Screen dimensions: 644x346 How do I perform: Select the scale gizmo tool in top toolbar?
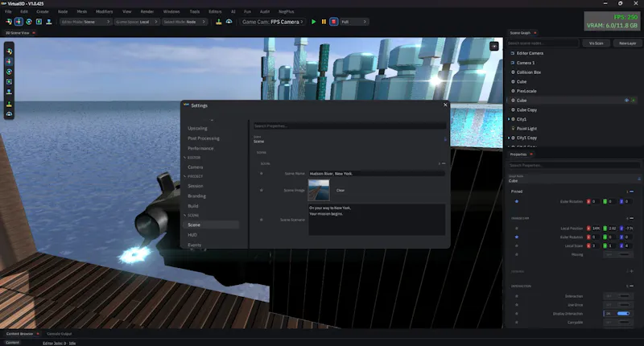39,22
